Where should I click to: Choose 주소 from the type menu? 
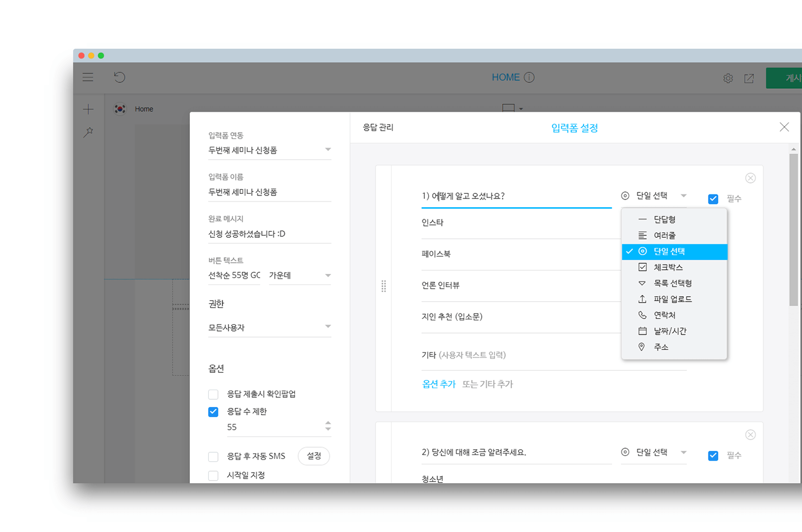click(x=674, y=347)
